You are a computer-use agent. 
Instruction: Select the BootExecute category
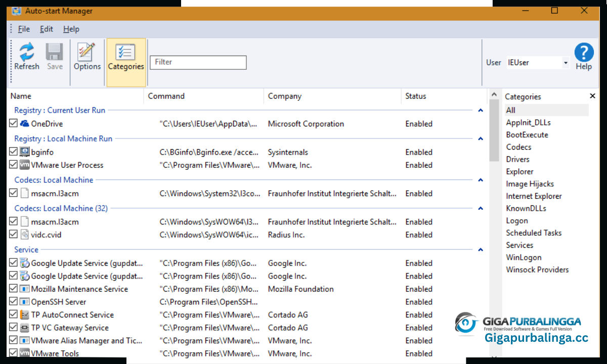click(527, 135)
